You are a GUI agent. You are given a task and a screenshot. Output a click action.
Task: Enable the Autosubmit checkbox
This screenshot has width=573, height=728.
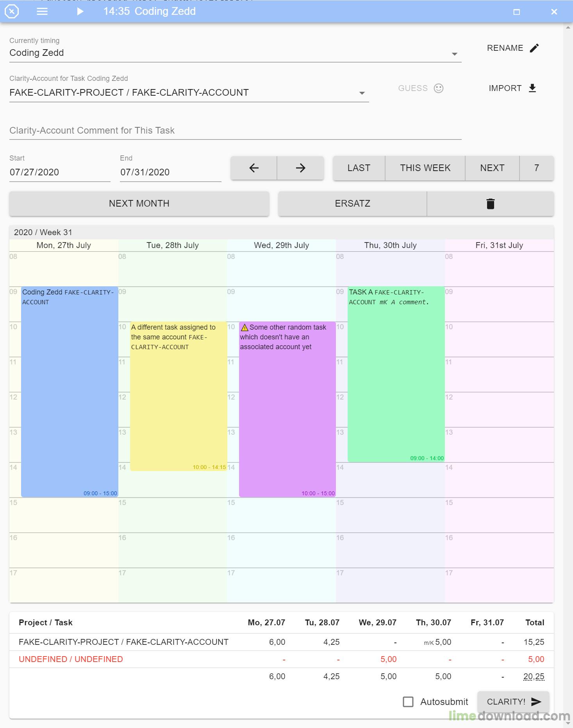coord(408,702)
